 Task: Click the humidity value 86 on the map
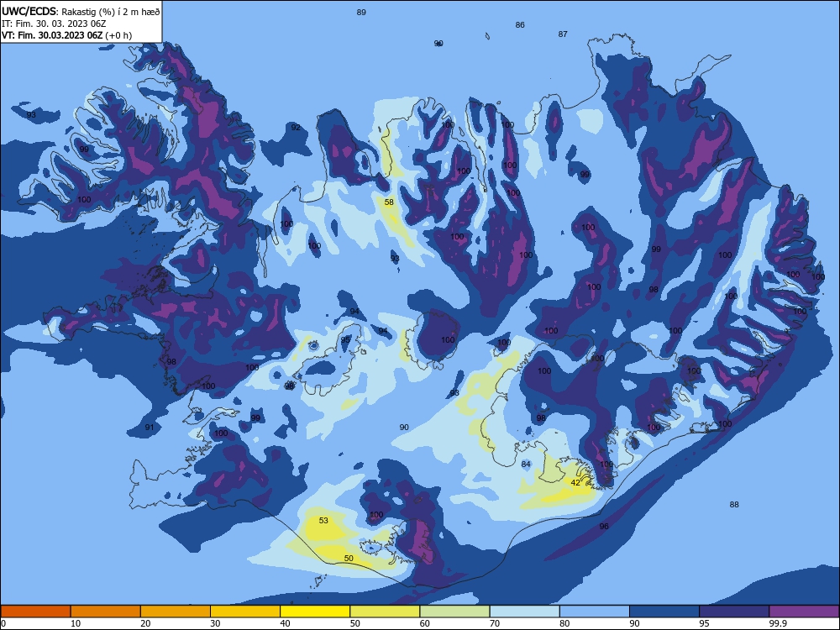[x=520, y=24]
